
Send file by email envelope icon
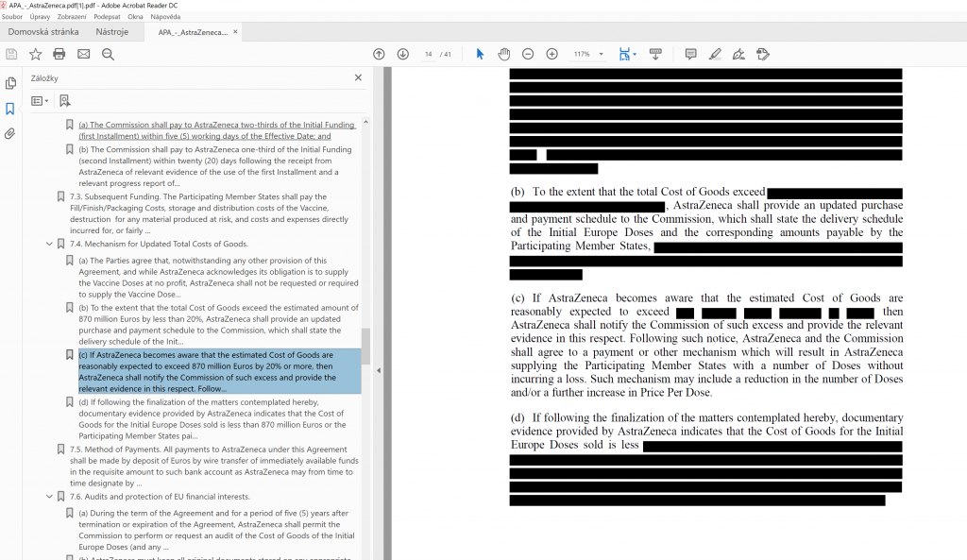[x=83, y=54]
